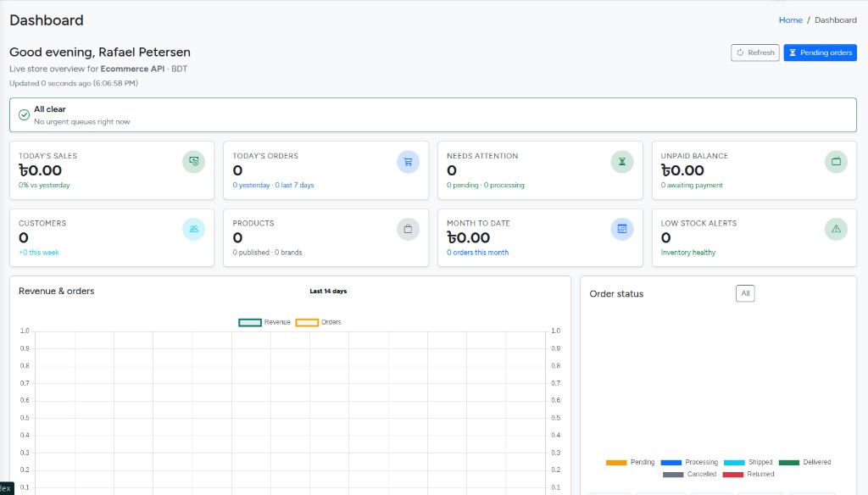Click 'No urgent queues right now' message
Viewport: 868px width, 495px height.
[x=82, y=122]
